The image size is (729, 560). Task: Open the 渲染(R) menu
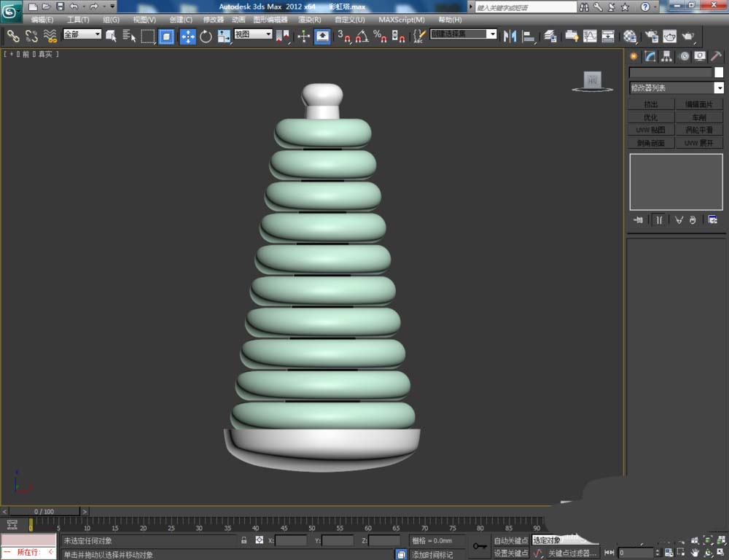click(310, 20)
